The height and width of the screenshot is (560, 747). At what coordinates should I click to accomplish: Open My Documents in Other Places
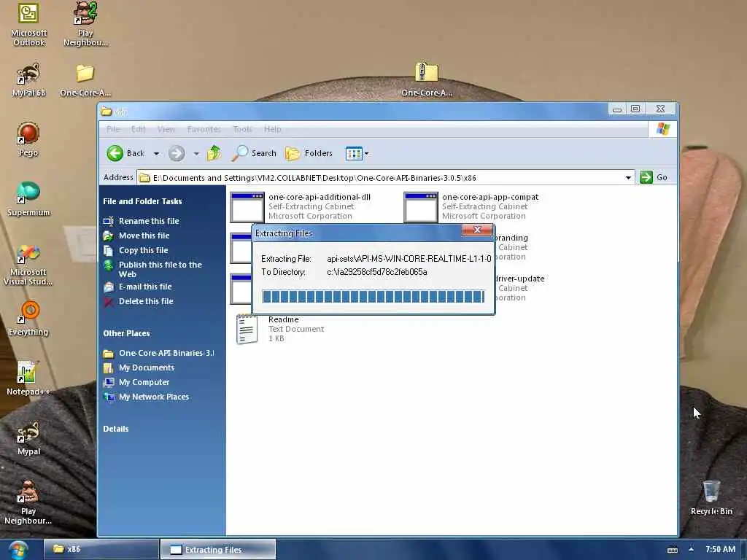point(146,367)
